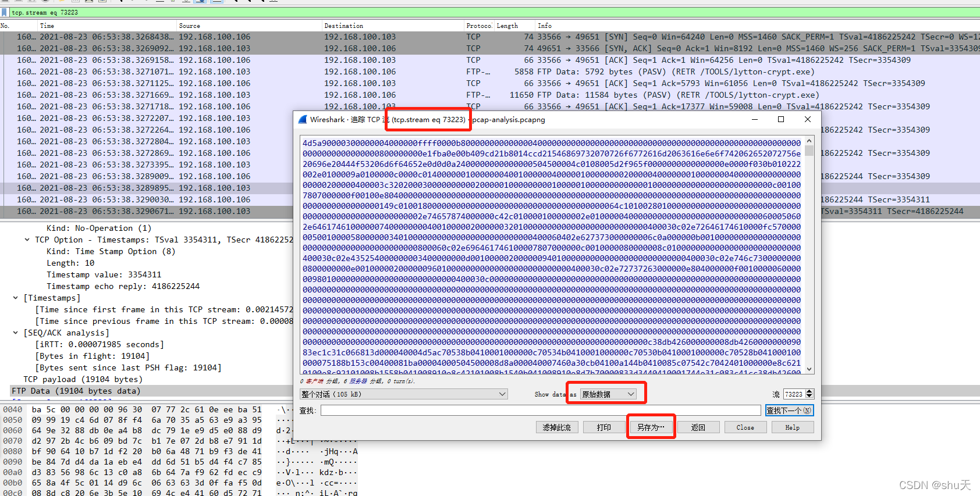980x496 pixels.
Task: Select Timestamp echo reply: 4186225244 line
Action: [x=123, y=286]
